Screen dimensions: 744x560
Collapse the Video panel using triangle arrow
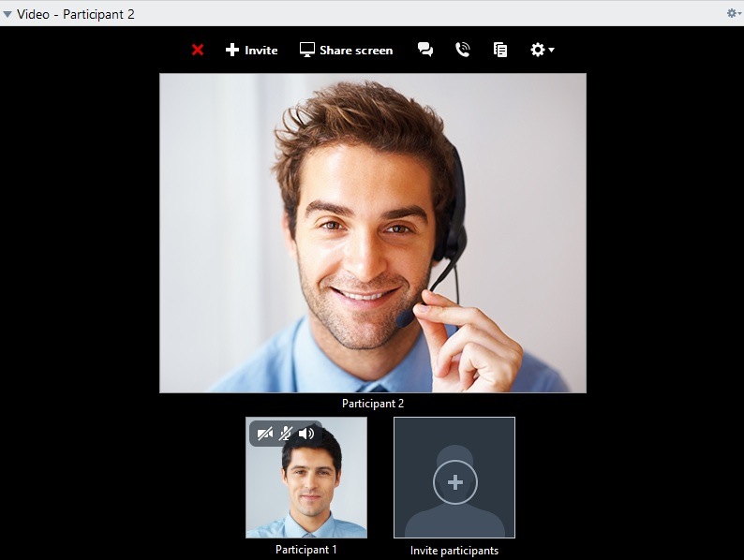[7, 14]
